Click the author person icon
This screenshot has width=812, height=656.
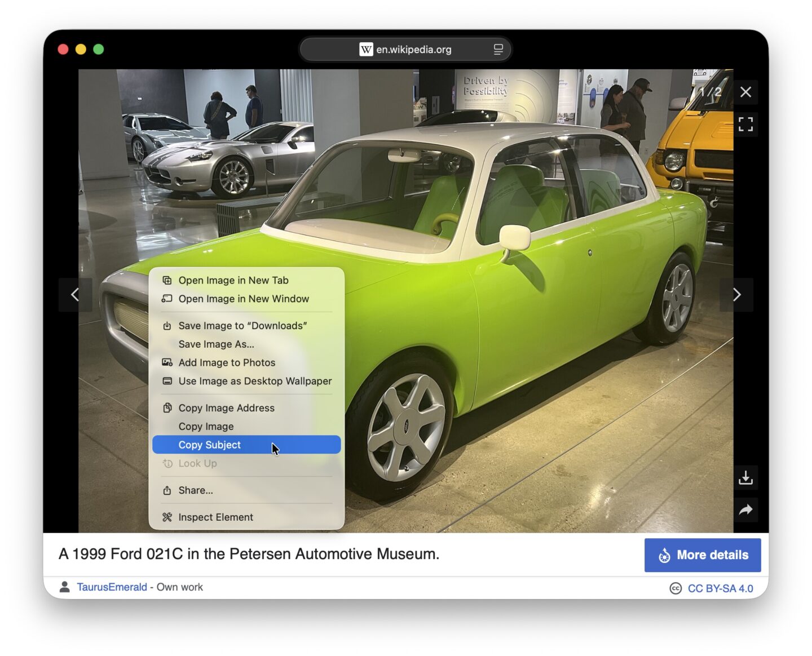tap(65, 587)
